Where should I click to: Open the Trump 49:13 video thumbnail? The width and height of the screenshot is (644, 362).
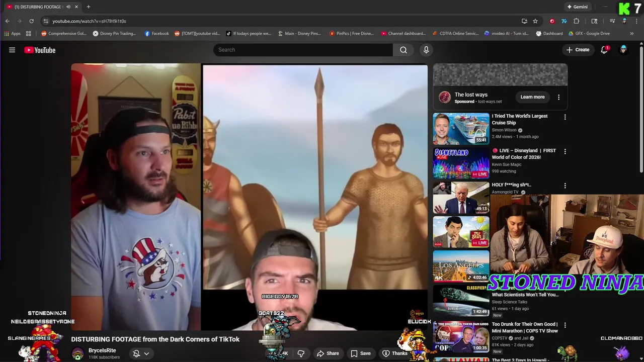click(x=461, y=197)
